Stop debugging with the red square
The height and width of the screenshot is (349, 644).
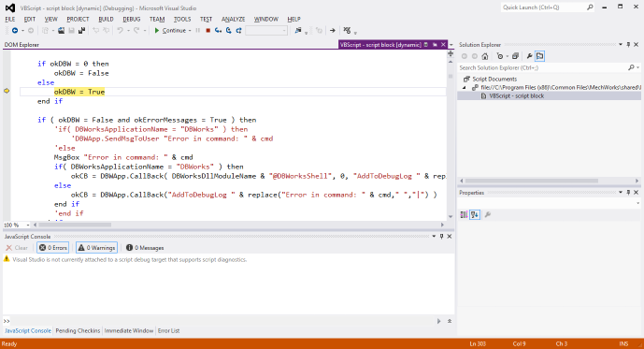(208, 31)
